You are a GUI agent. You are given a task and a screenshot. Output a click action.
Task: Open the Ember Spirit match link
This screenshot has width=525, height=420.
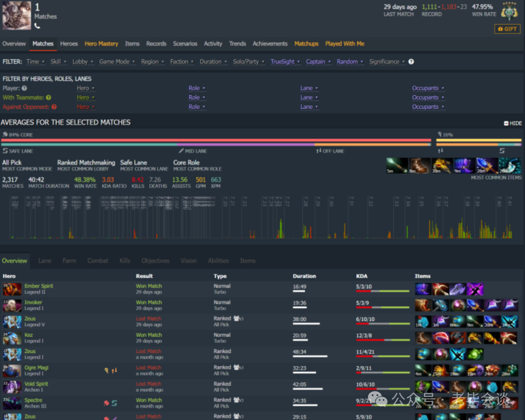point(38,286)
